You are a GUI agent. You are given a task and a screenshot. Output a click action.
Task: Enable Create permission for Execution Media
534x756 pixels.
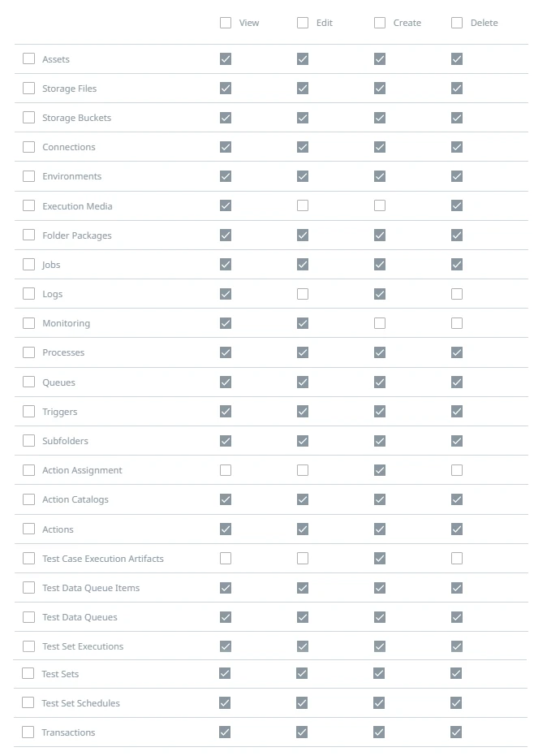[x=380, y=205]
